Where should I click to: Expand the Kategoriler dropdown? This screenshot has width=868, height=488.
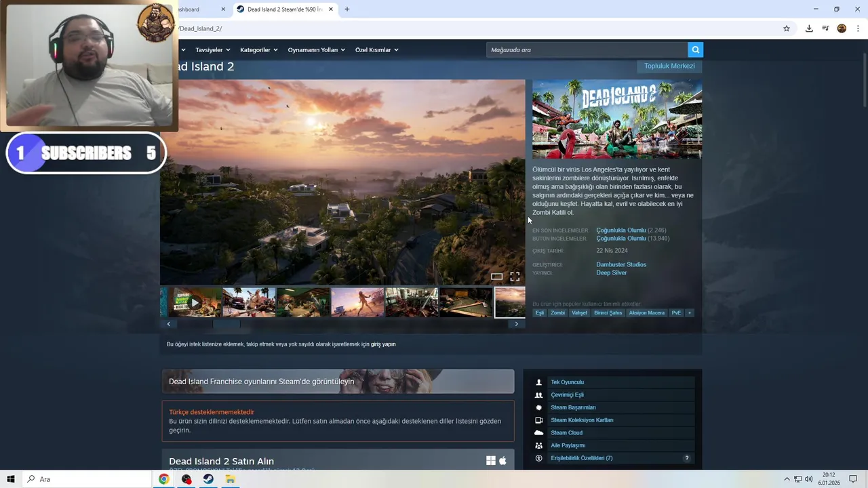click(259, 49)
